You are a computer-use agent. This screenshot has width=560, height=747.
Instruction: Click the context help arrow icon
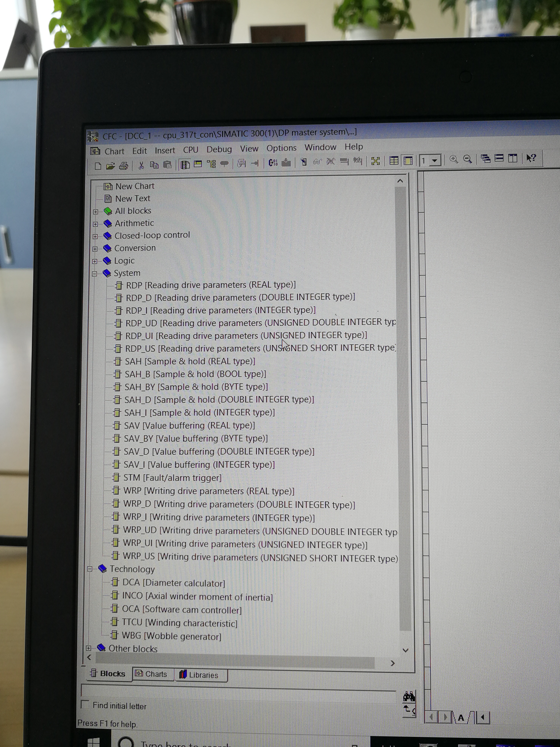[x=531, y=158]
